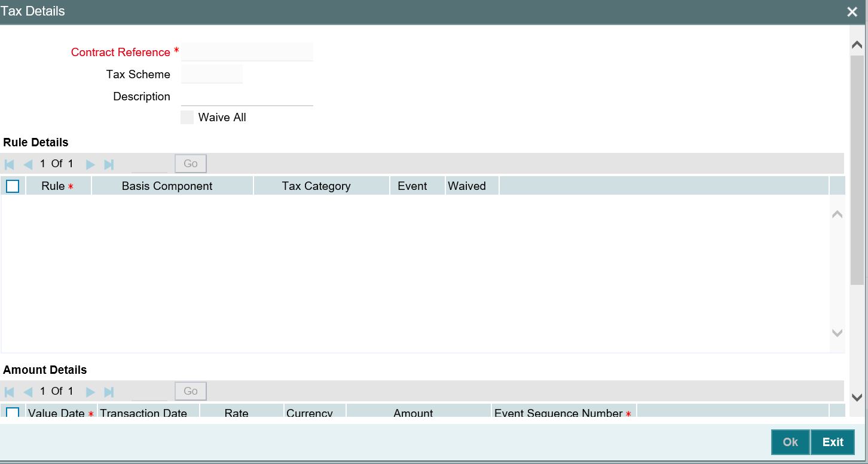Click the Tax Category column header
This screenshot has height=464, width=868.
pos(322,186)
